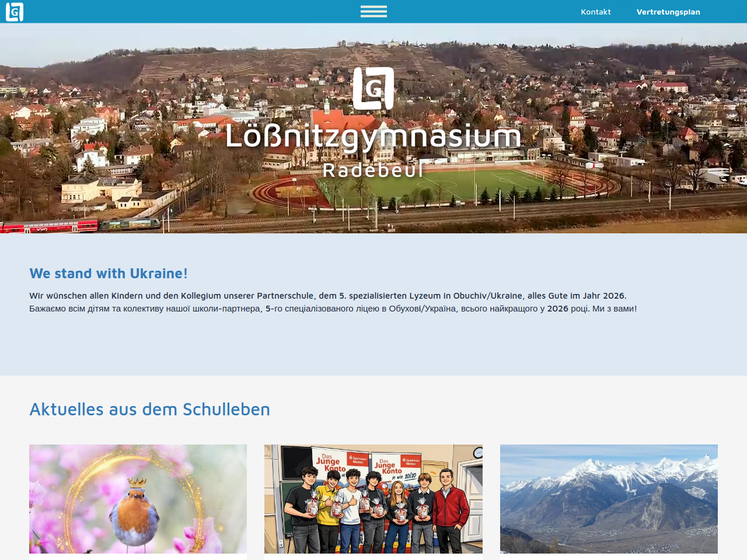This screenshot has width=747, height=560.
Task: Open the snowy mountains news thumbnail
Action: [x=609, y=499]
